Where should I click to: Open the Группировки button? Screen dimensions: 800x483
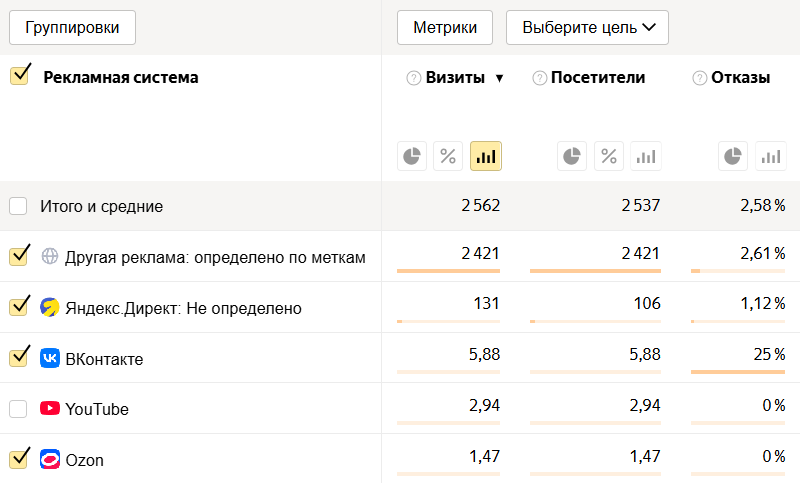click(72, 28)
